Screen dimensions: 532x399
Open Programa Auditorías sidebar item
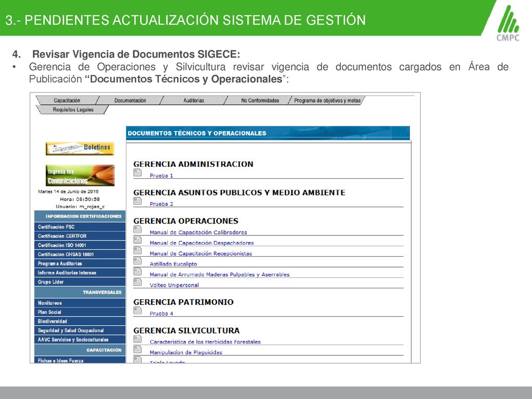pyautogui.click(x=79, y=263)
